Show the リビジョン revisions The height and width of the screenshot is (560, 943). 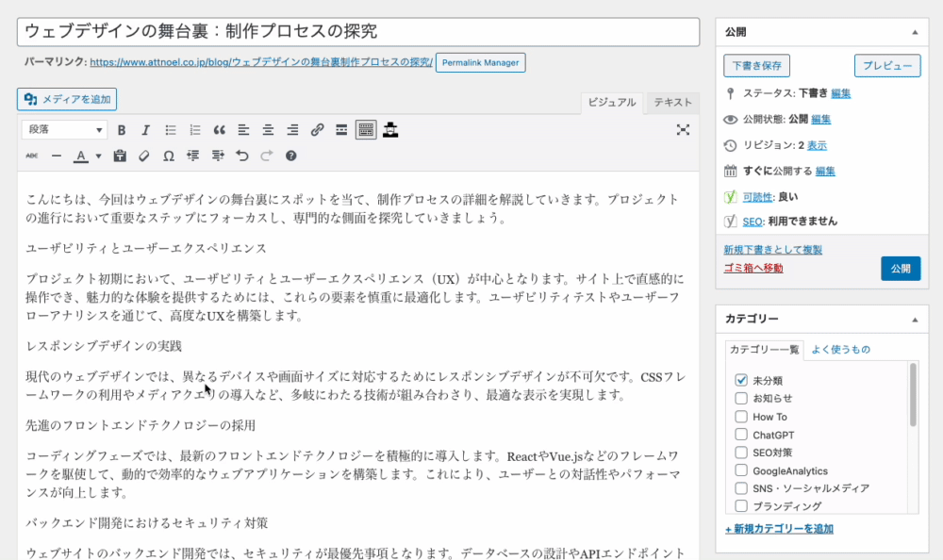coord(817,145)
